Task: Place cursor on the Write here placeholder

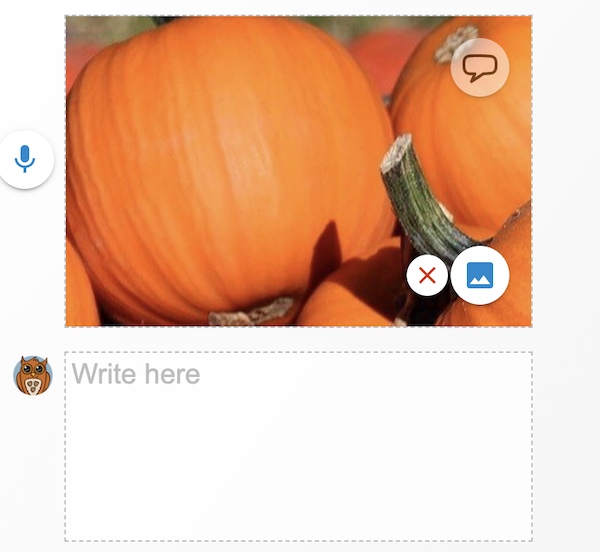Action: coord(136,374)
